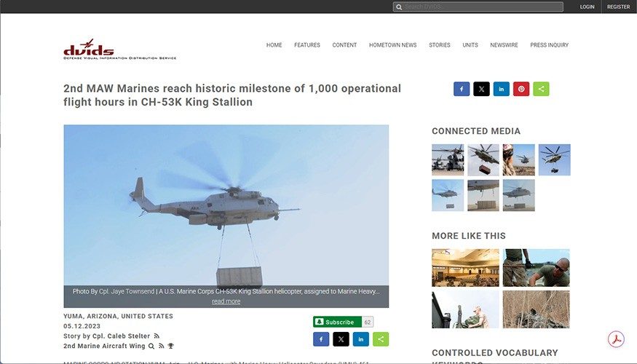Open the green share icon below Subscribe

point(381,339)
